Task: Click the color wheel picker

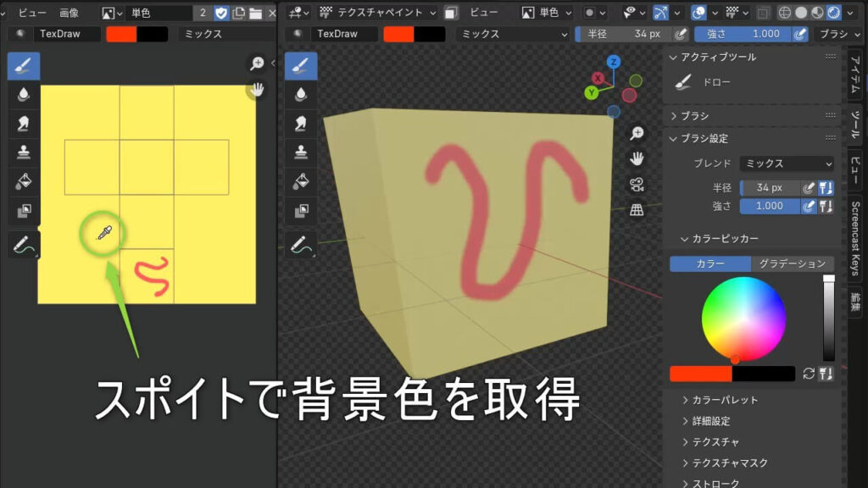Action: click(x=743, y=319)
